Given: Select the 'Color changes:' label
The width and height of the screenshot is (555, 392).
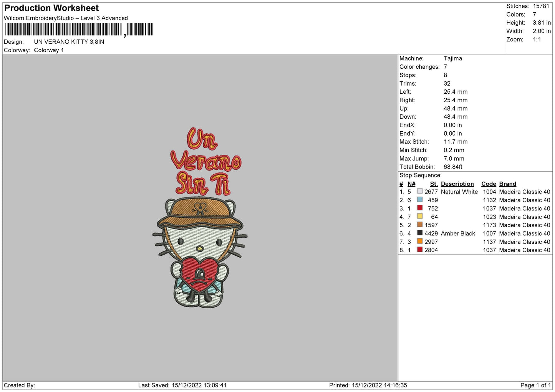Looking at the screenshot, I should coord(419,67).
